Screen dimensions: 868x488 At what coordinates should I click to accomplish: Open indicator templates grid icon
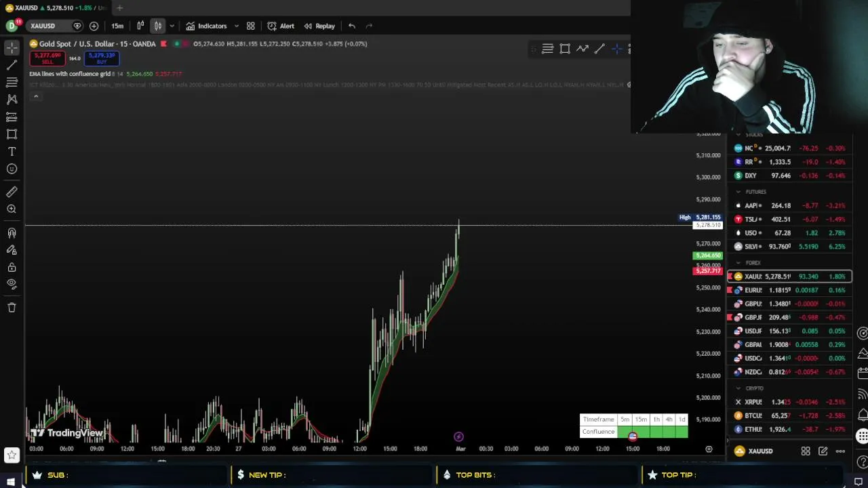(x=250, y=26)
